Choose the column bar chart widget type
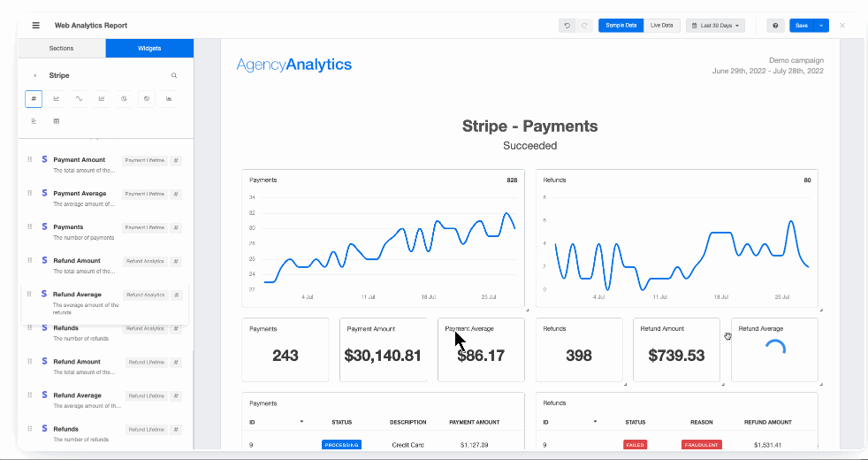Image resolution: width=868 pixels, height=460 pixels. tap(169, 99)
